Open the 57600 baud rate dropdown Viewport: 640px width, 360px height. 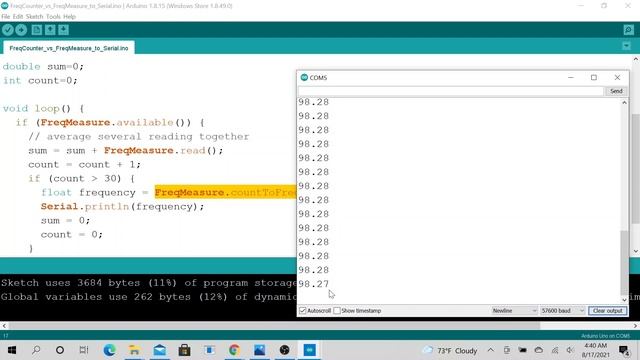pyautogui.click(x=562, y=311)
